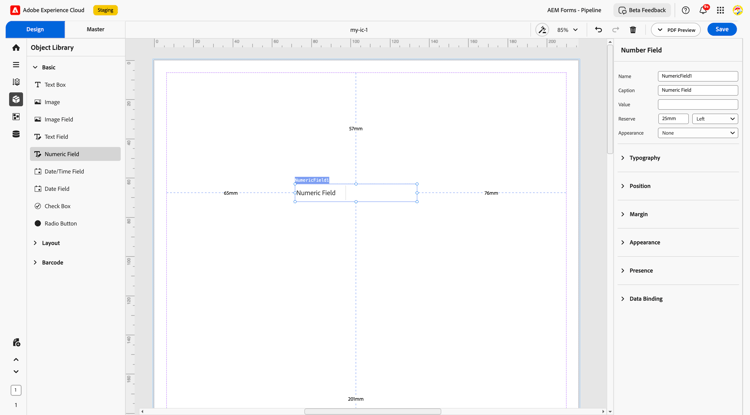Image resolution: width=750 pixels, height=415 pixels.
Task: Open the 85% zoom dropdown
Action: point(567,30)
